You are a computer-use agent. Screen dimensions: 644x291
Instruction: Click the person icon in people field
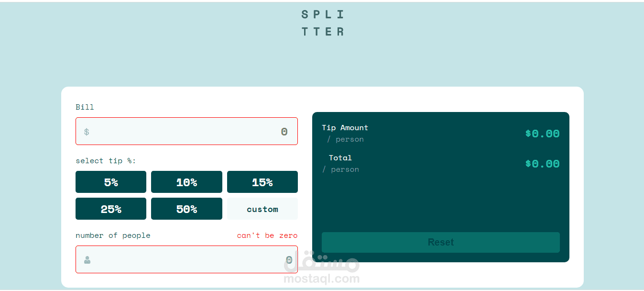pyautogui.click(x=87, y=260)
